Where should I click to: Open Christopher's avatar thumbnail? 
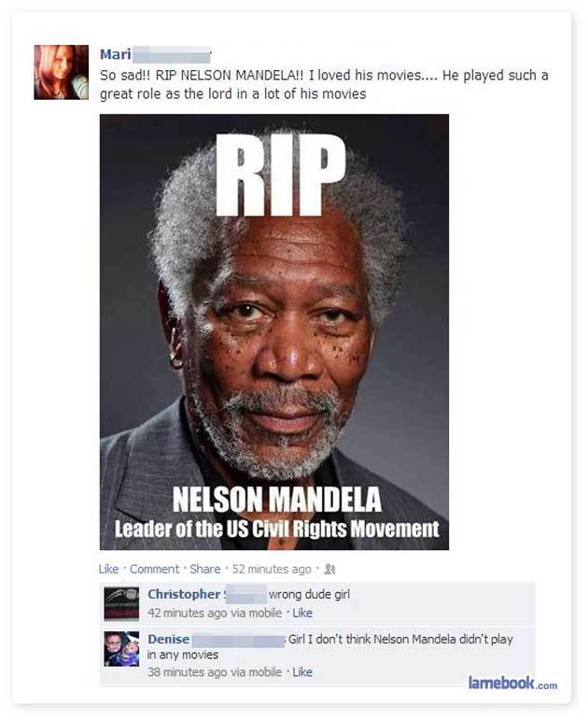121,604
